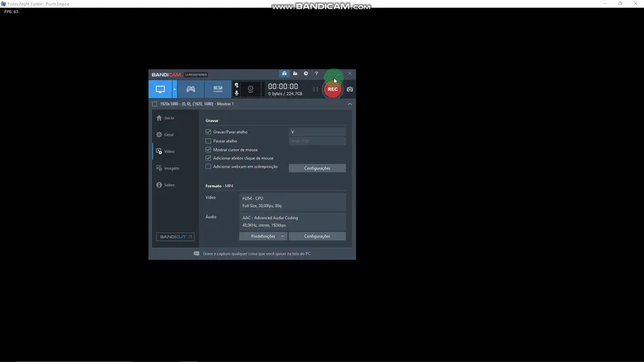Viewport: 644px width, 362px height.
Task: Click the record hotkey field showing V
Action: click(x=317, y=132)
